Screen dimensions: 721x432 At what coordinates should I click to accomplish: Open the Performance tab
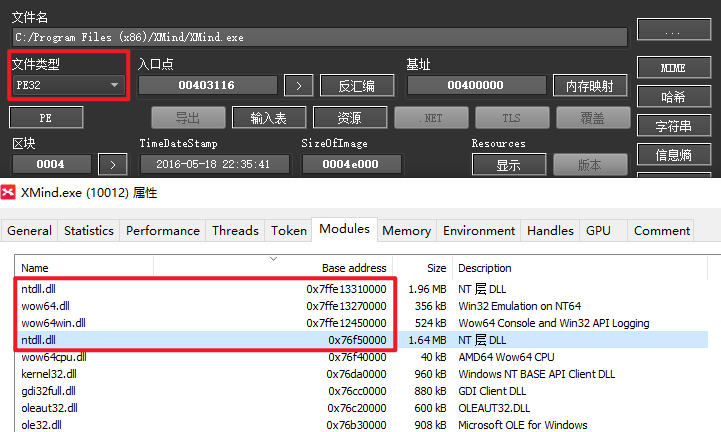[163, 230]
